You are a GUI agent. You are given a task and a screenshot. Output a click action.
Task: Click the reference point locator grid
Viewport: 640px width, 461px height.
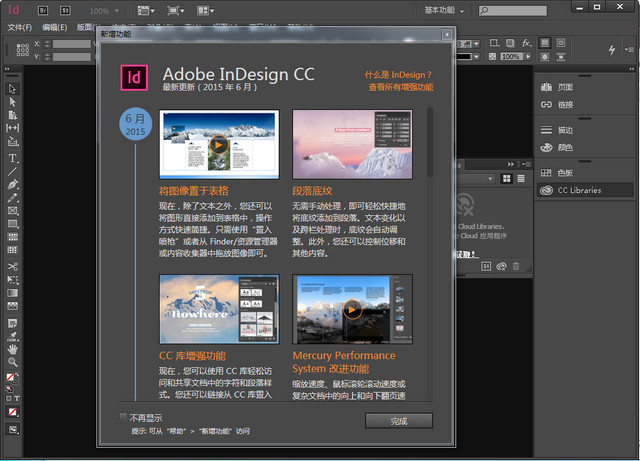point(22,50)
